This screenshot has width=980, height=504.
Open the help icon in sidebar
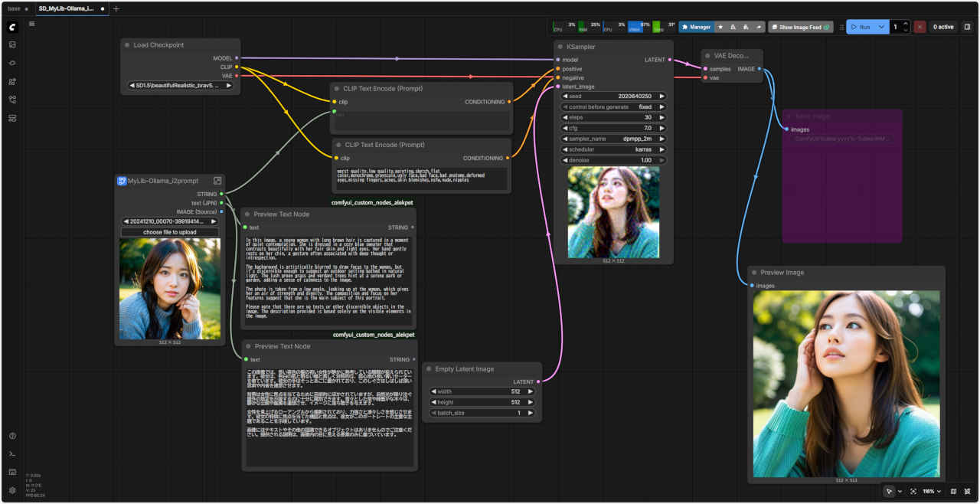click(x=12, y=436)
